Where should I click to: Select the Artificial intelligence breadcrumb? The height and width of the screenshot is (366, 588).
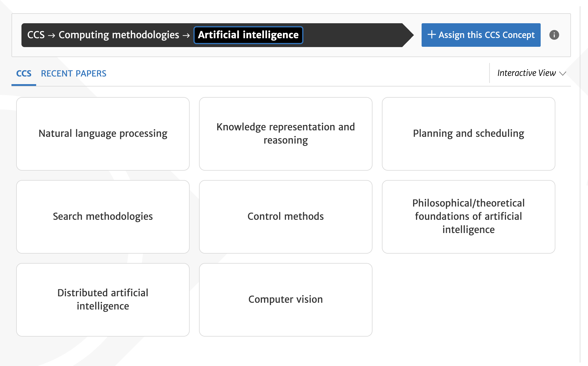pos(248,35)
